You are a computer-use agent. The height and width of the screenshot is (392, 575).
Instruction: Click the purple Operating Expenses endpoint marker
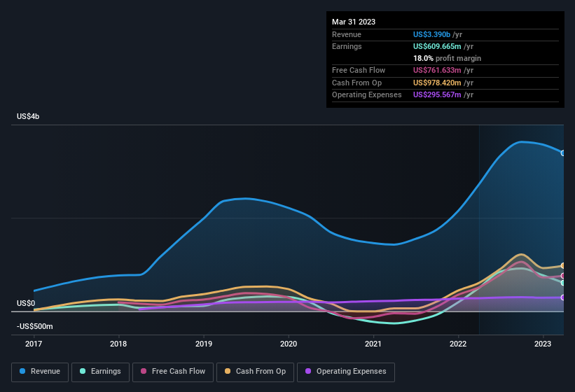click(x=563, y=297)
